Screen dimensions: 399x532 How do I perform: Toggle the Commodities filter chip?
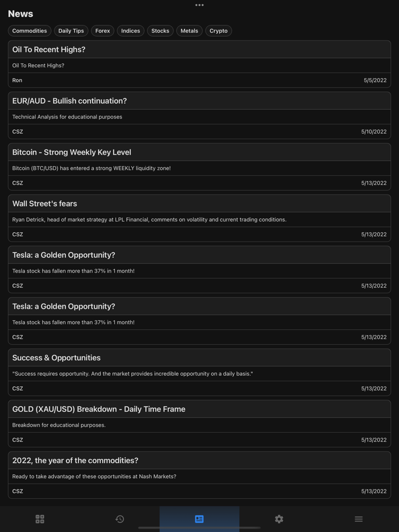(29, 30)
